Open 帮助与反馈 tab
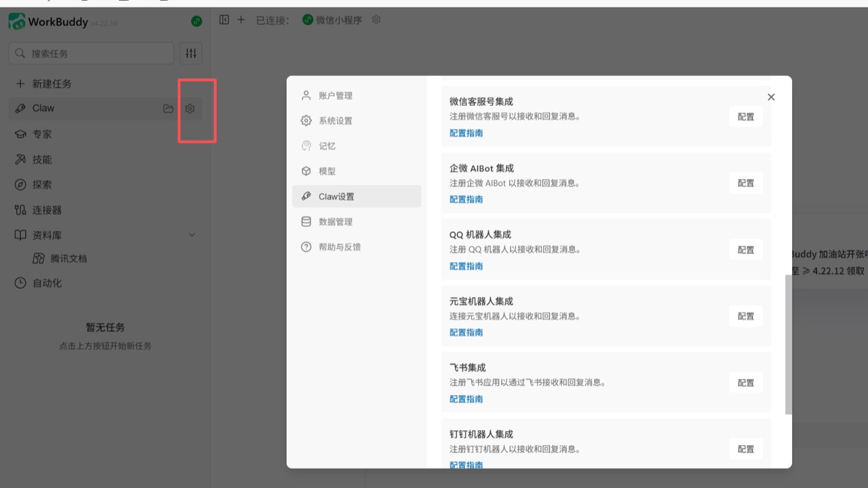 (357, 247)
